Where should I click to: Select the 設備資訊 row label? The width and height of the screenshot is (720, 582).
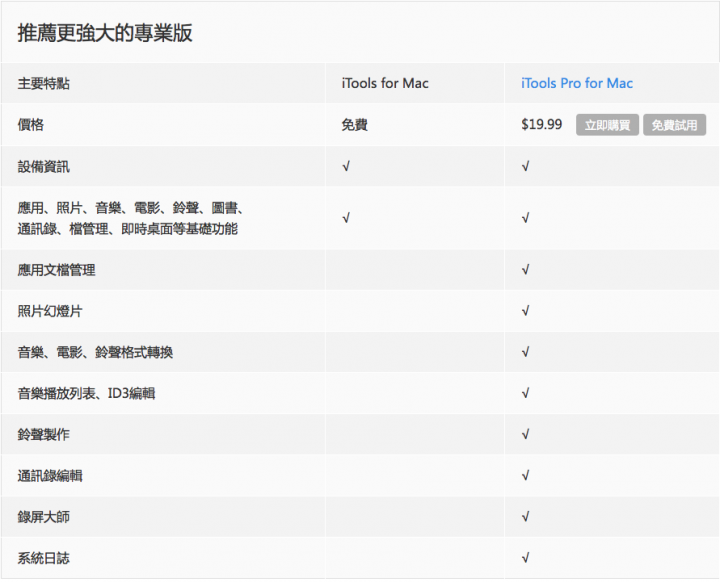(44, 167)
